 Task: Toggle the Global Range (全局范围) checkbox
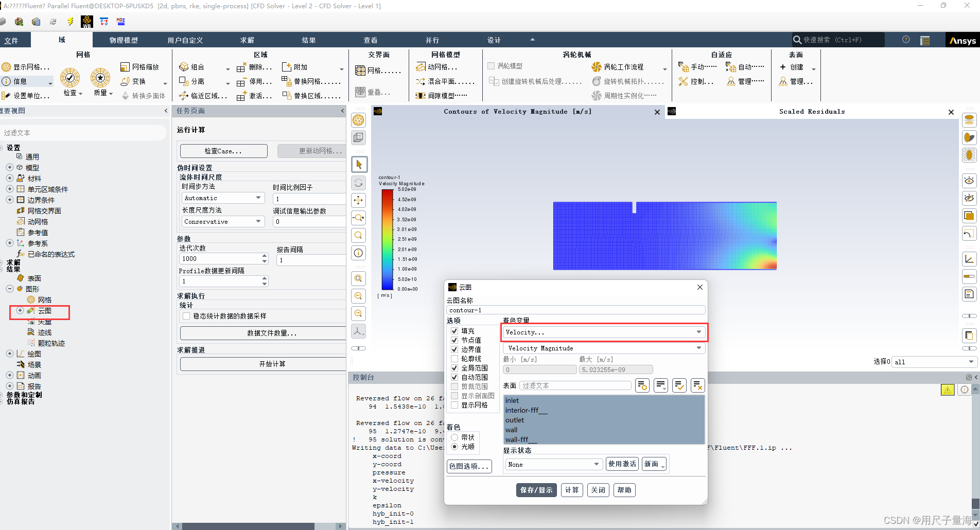[x=454, y=368]
